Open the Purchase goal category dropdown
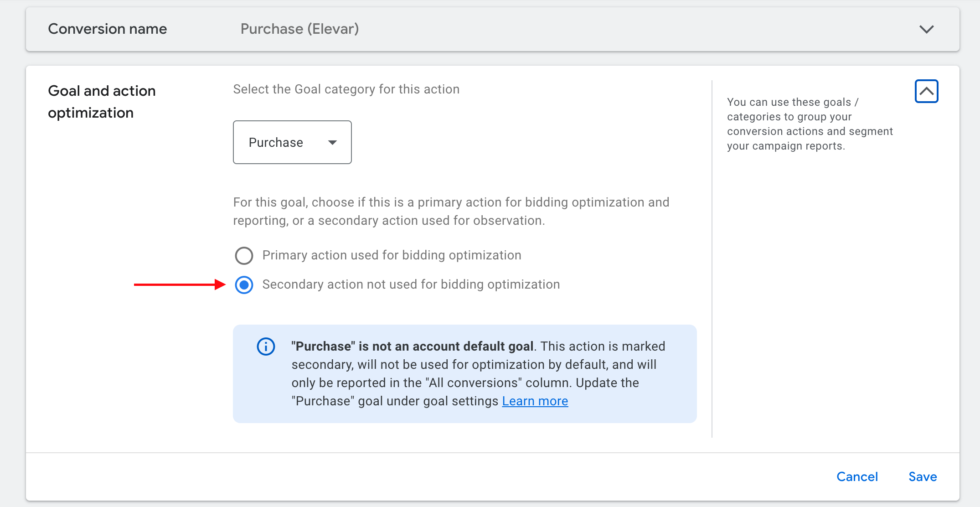The height and width of the screenshot is (507, 980). [x=292, y=142]
